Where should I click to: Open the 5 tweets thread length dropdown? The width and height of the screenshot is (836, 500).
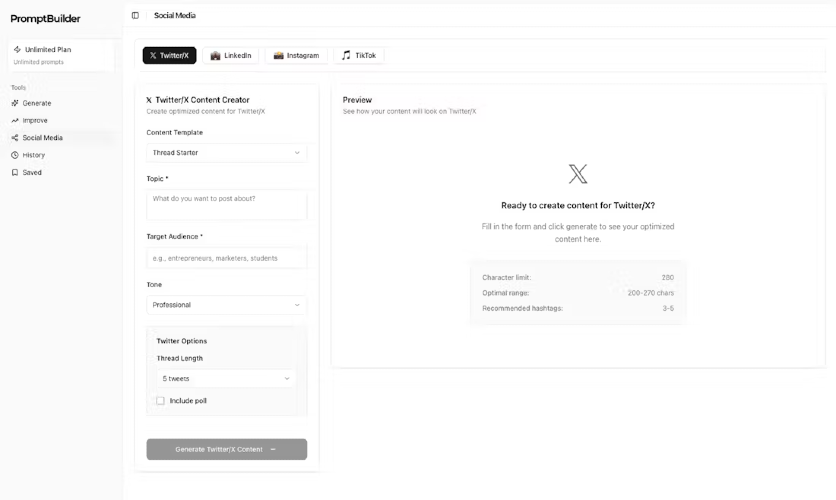tap(225, 378)
